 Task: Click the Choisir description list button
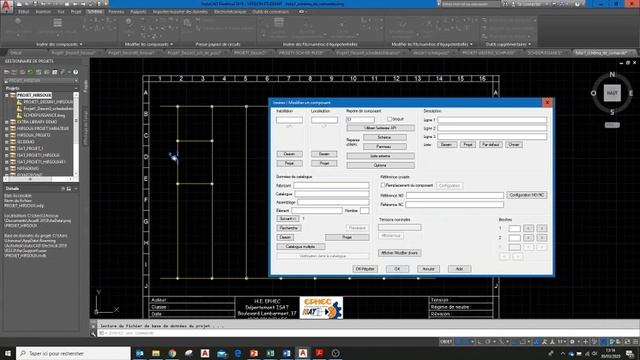[x=513, y=144]
